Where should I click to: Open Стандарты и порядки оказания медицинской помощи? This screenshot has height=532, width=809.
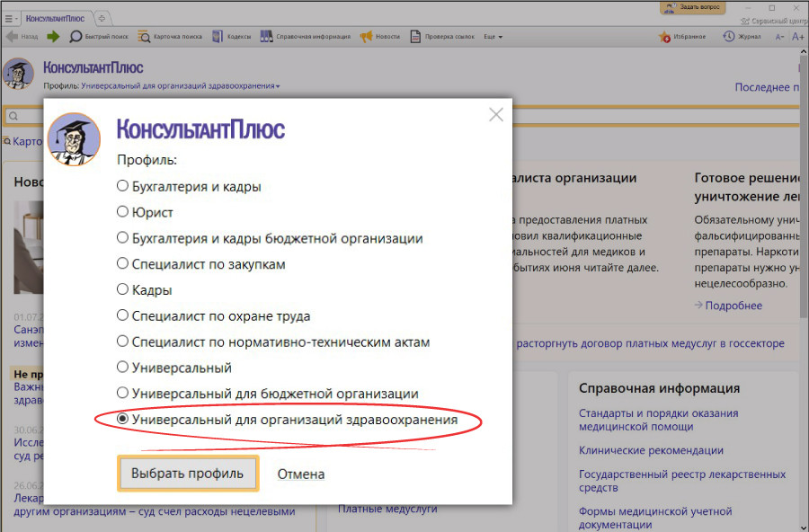658,420
